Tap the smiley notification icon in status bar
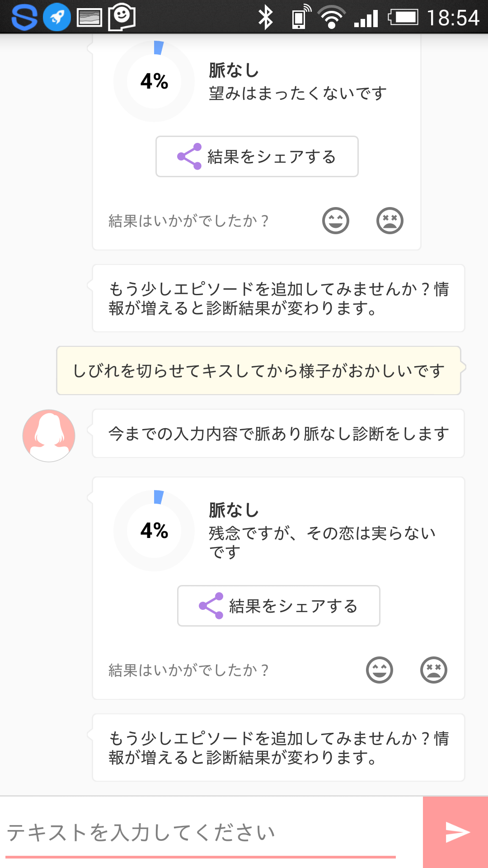The height and width of the screenshot is (868, 488). pos(122,17)
